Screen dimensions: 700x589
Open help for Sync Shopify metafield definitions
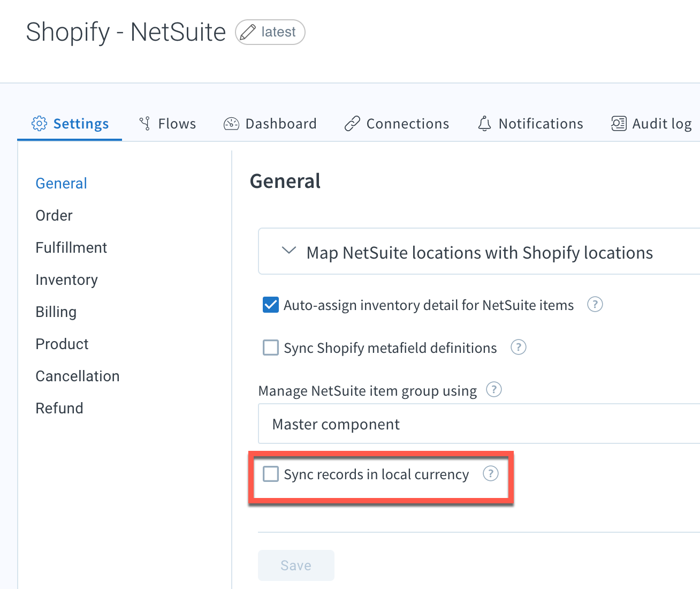[x=519, y=348]
